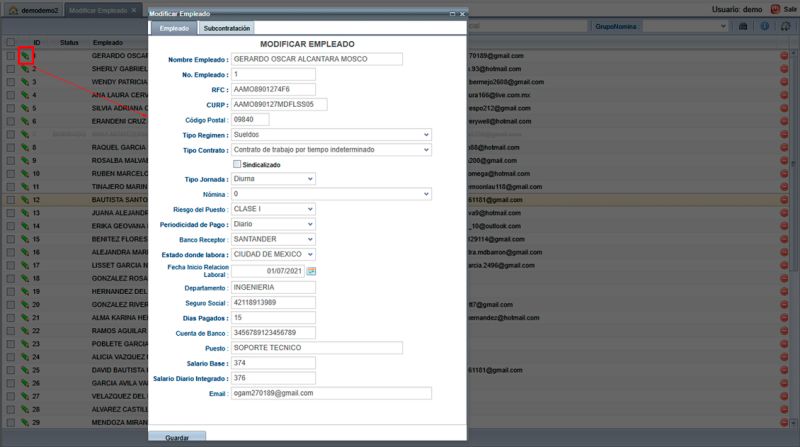Click the Guardar button
The height and width of the screenshot is (447, 800).
tap(177, 438)
